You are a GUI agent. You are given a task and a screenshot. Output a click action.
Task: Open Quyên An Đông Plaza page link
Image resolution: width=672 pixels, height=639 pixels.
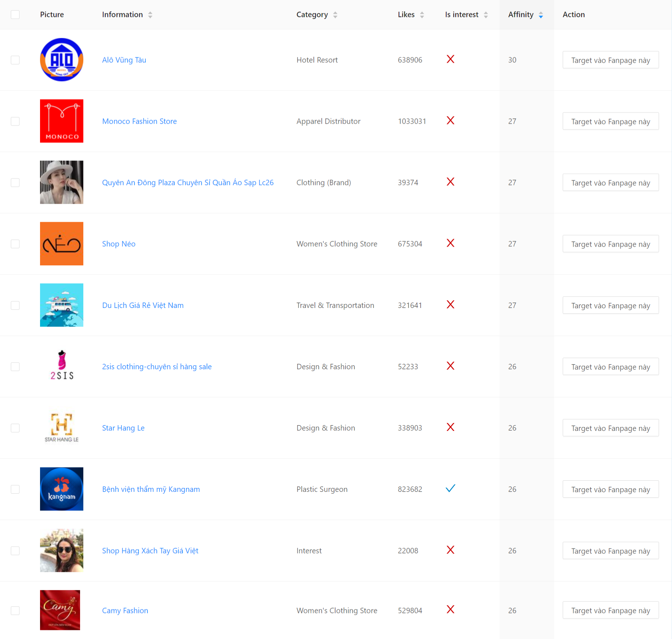(188, 182)
